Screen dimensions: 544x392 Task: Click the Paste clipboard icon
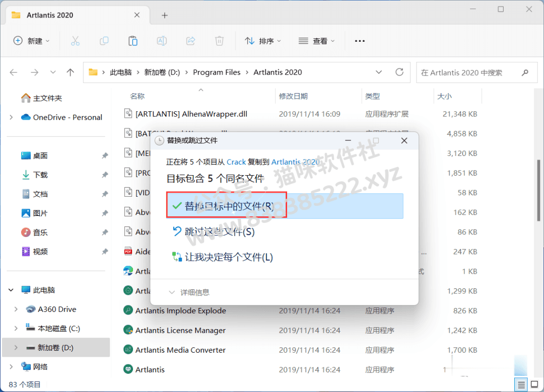(133, 41)
